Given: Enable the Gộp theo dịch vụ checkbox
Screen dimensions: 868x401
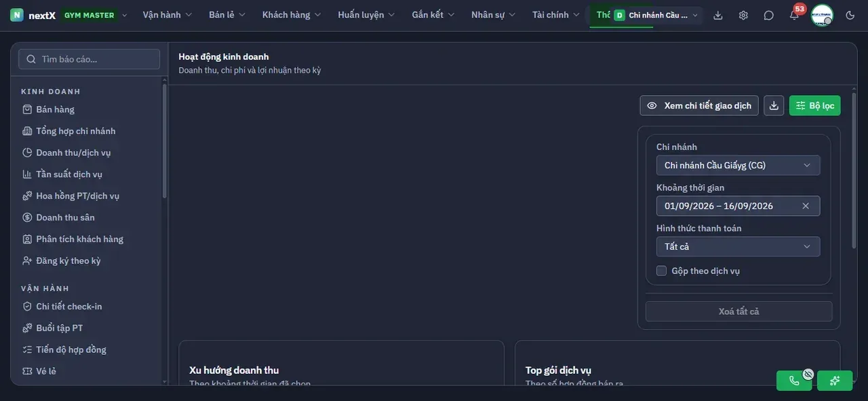Looking at the screenshot, I should tap(662, 271).
